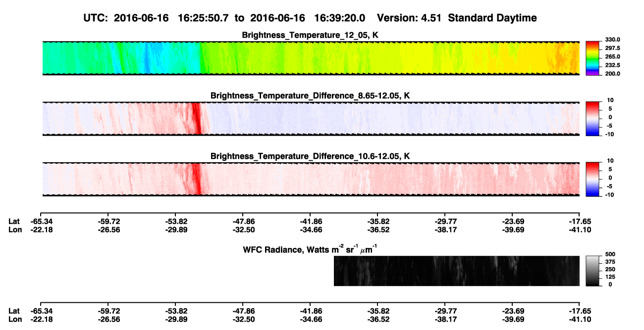Select the Brightness_Temperature_Difference_8.65-12.05, K title
This screenshot has width=644, height=330.
[310, 95]
